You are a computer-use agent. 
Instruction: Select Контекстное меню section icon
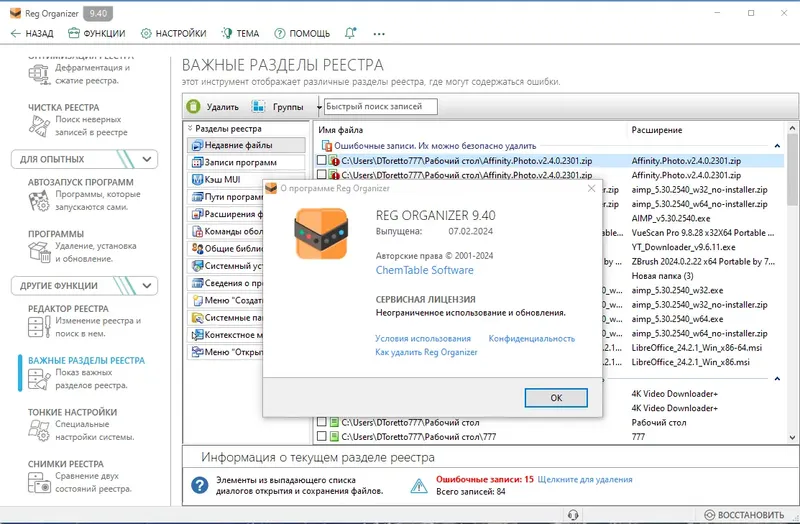[197, 335]
